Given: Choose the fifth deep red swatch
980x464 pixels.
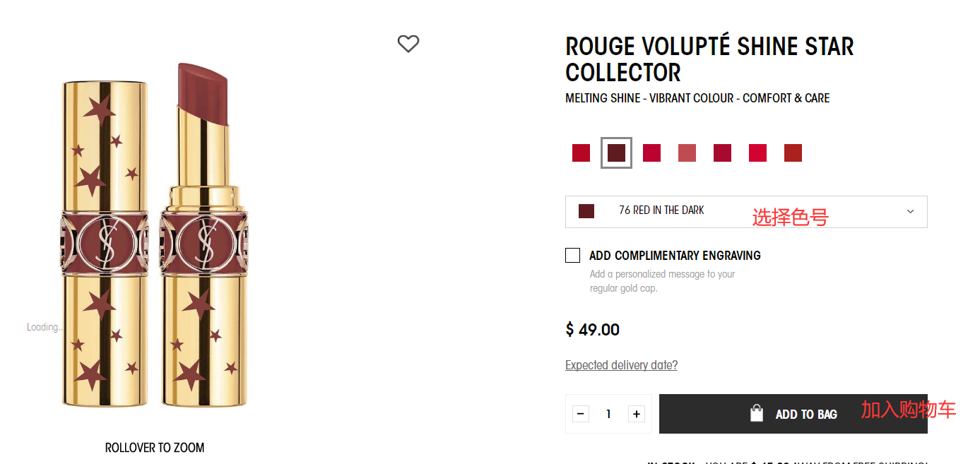Looking at the screenshot, I should pyautogui.click(x=722, y=153).
